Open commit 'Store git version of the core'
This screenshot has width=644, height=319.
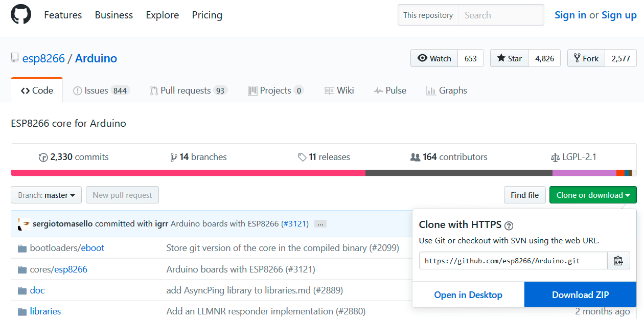point(283,248)
